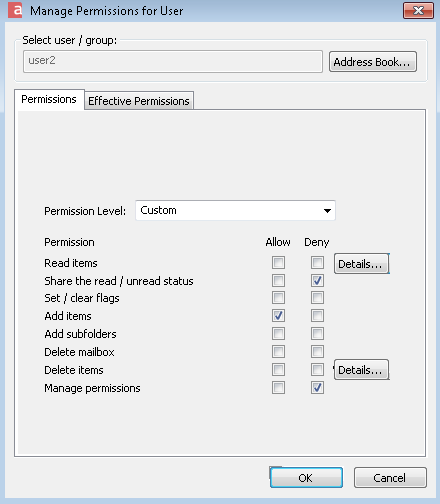Uncheck Deny for Manage permissions
This screenshot has width=440, height=504.
point(317,388)
